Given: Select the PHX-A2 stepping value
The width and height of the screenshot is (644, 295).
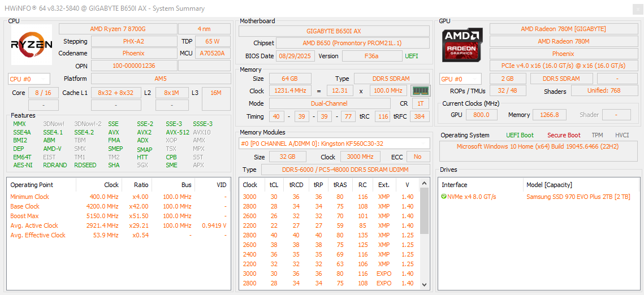Looking at the screenshot, I should pos(133,41).
